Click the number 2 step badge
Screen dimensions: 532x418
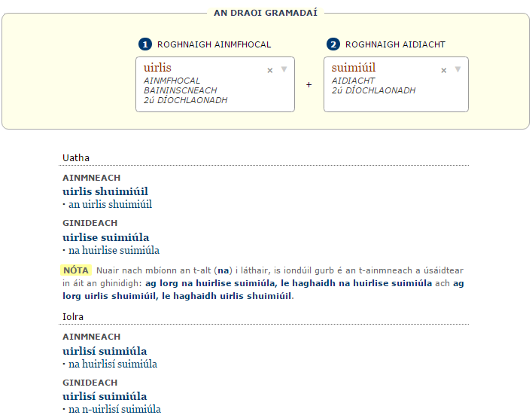pos(333,44)
